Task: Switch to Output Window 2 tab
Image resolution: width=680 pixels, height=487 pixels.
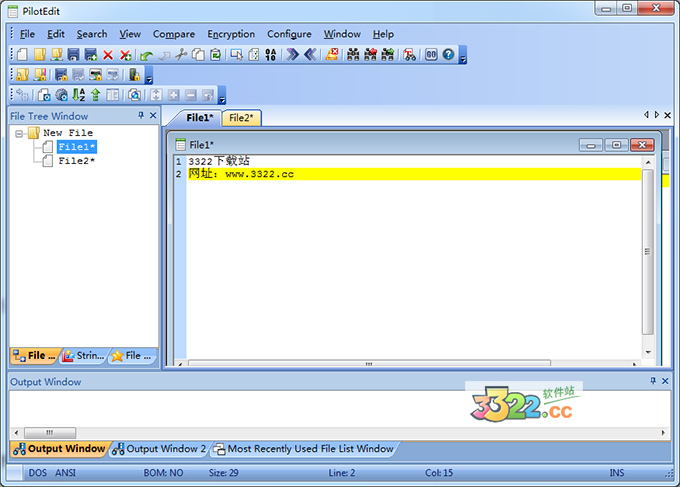Action: click(x=160, y=449)
